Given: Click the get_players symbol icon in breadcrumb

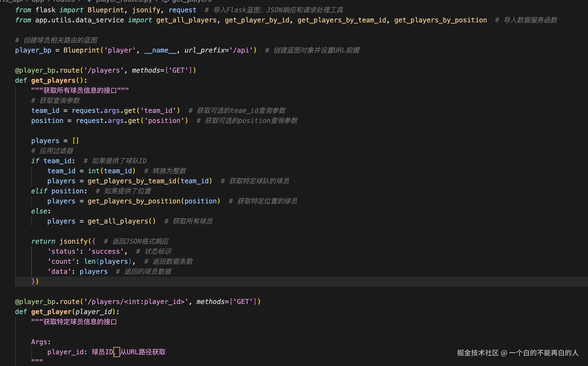Looking at the screenshot, I should point(166,1).
